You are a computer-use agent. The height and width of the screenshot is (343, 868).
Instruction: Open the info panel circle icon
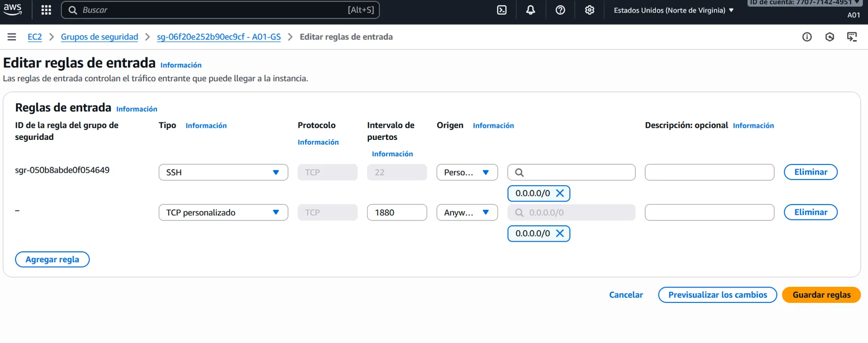point(807,37)
